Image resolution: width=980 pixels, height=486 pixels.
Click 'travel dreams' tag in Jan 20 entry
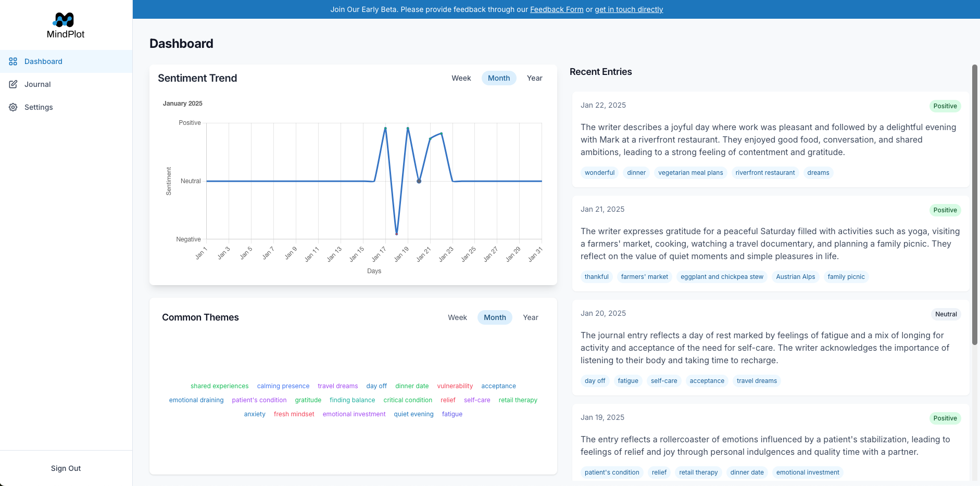click(x=757, y=381)
